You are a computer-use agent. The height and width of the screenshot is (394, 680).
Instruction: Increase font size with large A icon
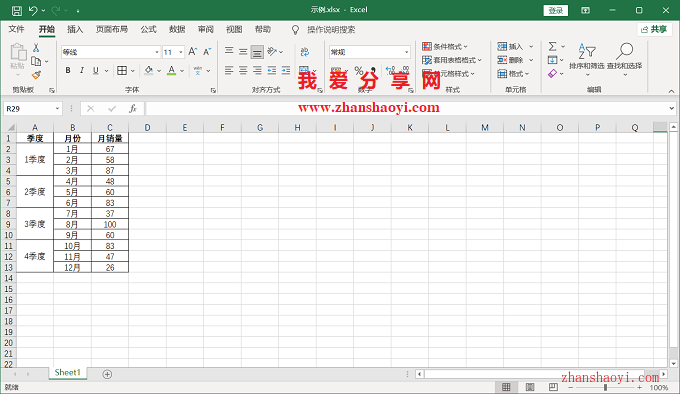pyautogui.click(x=193, y=52)
